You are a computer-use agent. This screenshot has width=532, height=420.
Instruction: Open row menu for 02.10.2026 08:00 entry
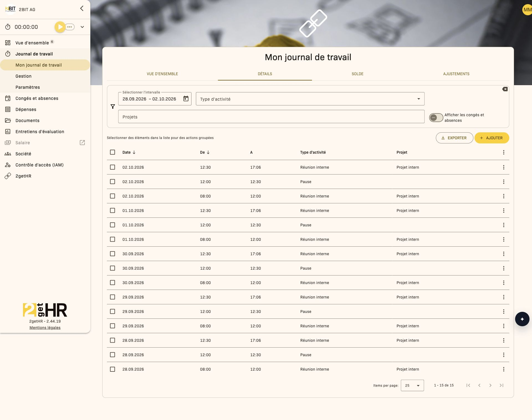(503, 196)
